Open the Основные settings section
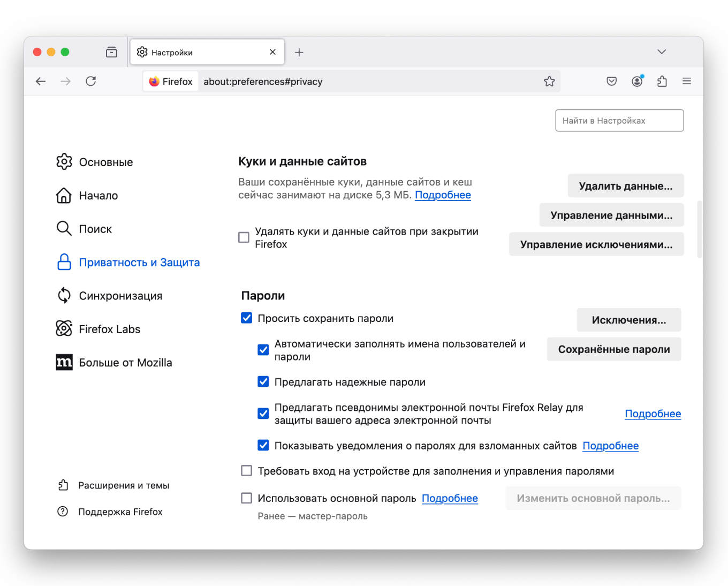The width and height of the screenshot is (728, 586). (x=105, y=162)
